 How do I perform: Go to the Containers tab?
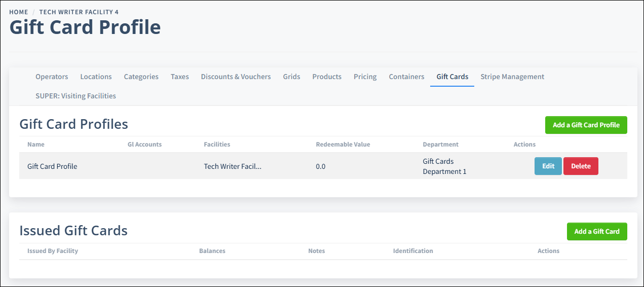[406, 77]
